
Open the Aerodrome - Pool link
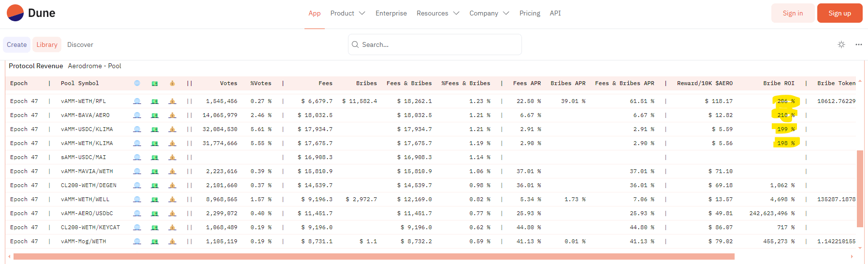(95, 66)
